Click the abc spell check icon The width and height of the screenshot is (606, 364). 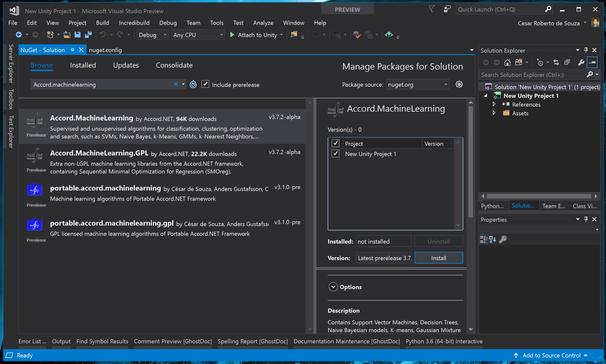click(x=357, y=35)
